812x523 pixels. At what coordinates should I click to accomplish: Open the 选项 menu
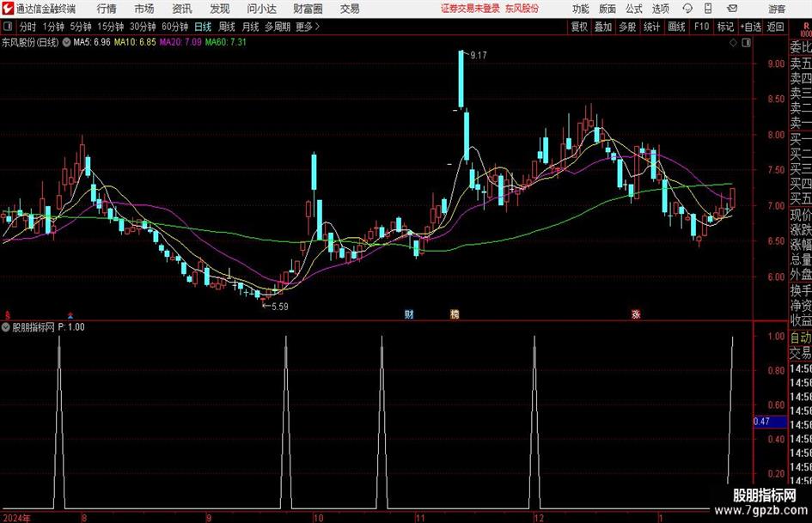click(660, 9)
